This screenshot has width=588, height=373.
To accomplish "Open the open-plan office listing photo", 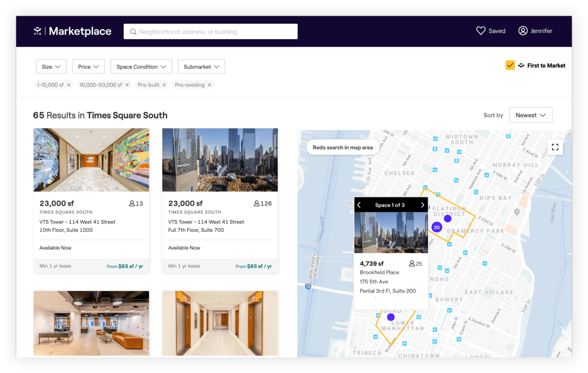I will [x=91, y=323].
